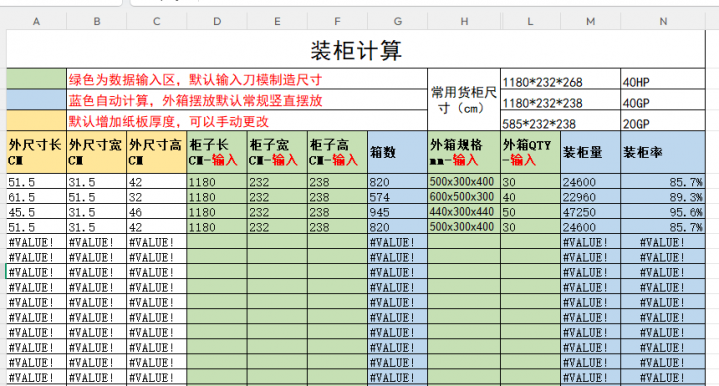Select the 默认增加纸板厚度 note cell

[x=247, y=120]
